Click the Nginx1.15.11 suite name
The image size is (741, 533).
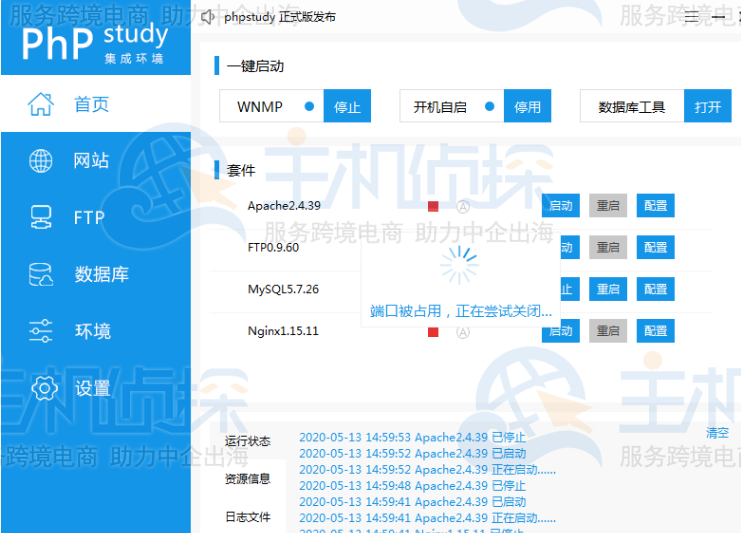283,330
